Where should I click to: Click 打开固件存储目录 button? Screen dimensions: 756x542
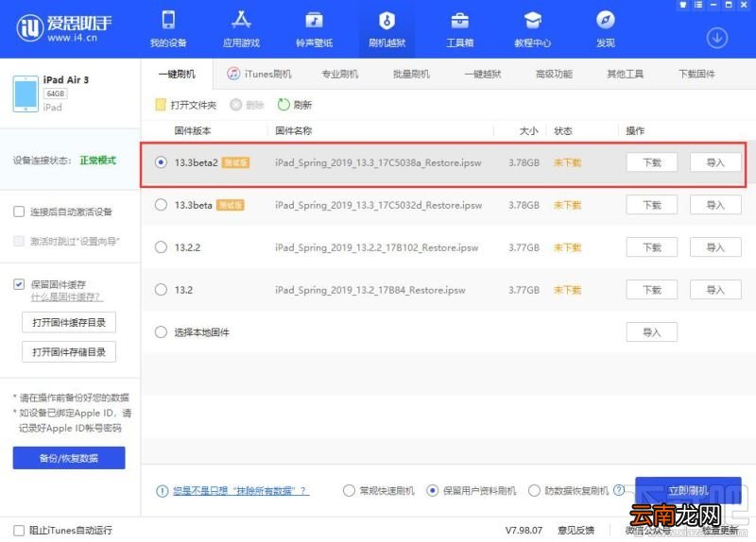point(69,352)
